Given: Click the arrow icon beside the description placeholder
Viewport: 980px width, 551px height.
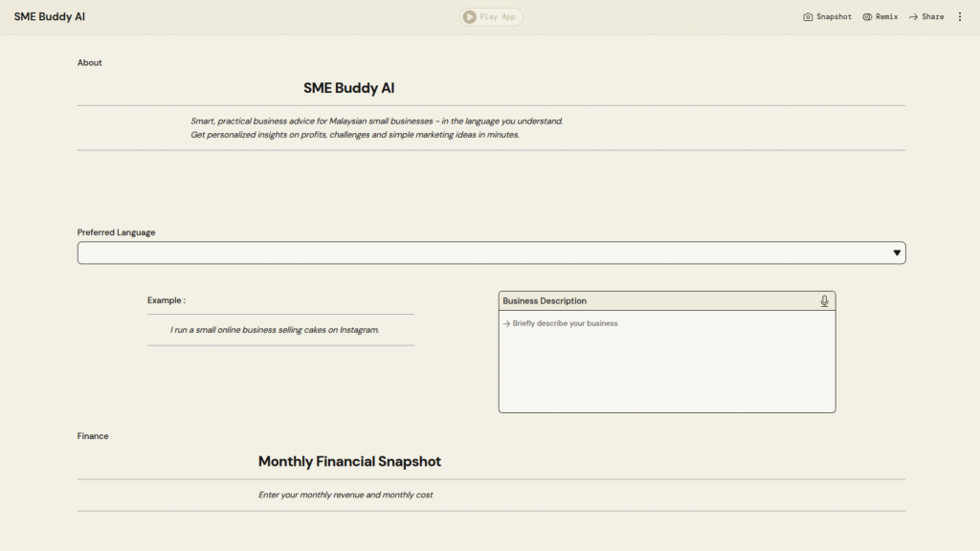Looking at the screenshot, I should [x=506, y=324].
